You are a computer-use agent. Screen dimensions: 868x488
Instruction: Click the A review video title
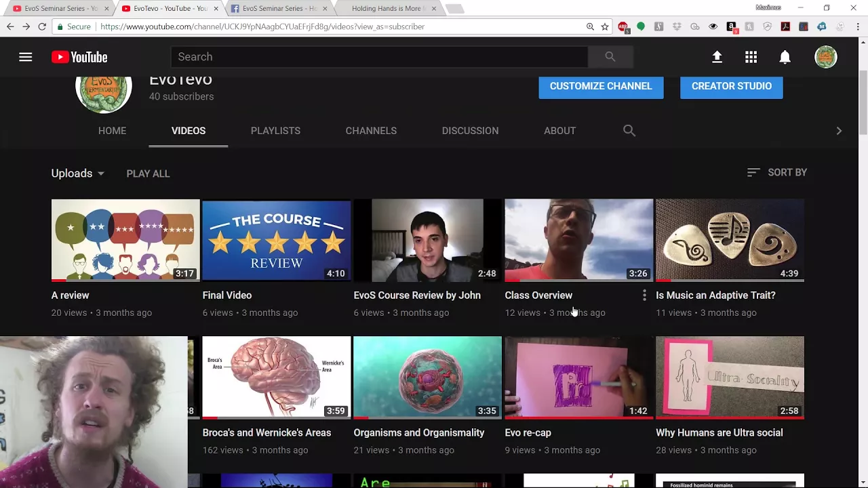tap(70, 296)
